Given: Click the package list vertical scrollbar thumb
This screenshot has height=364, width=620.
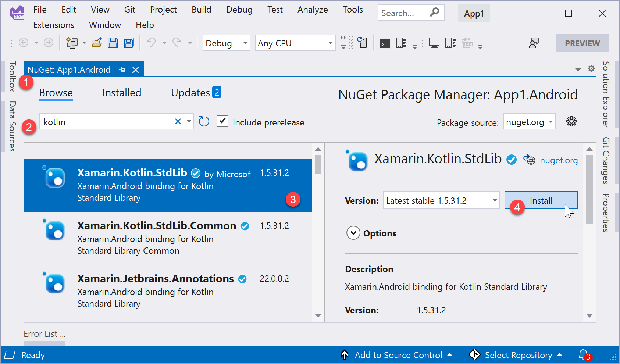Looking at the screenshot, I should click(318, 164).
